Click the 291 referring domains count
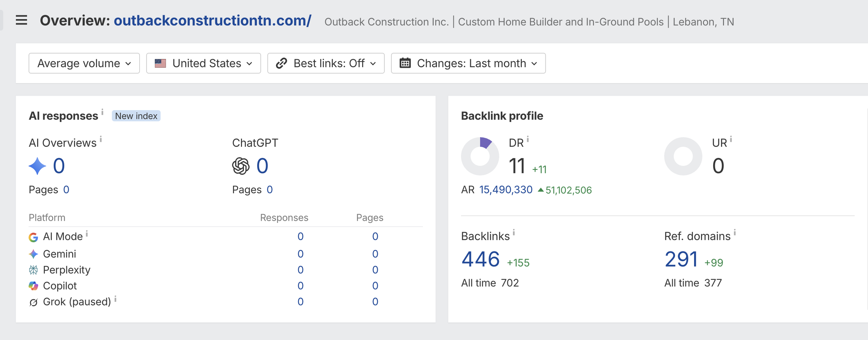The width and height of the screenshot is (868, 340). coord(681,259)
